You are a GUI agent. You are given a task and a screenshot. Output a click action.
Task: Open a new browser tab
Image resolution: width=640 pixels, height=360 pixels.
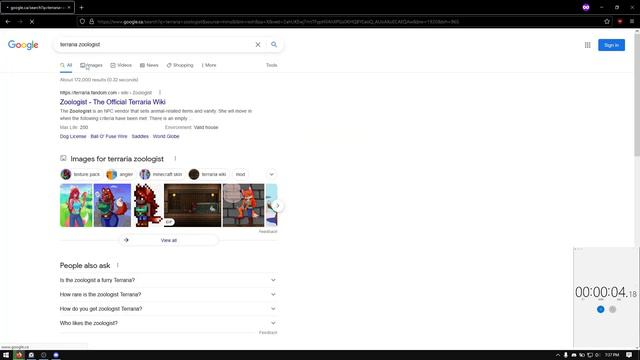[81, 7]
